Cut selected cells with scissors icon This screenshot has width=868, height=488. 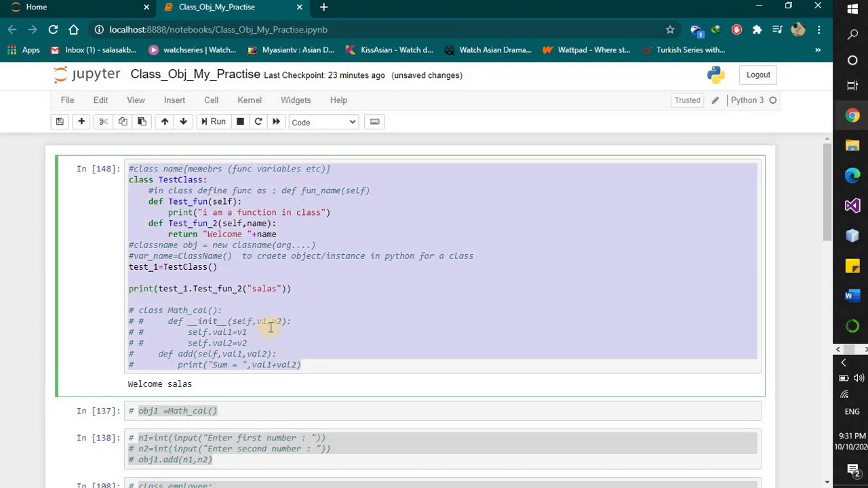click(103, 122)
